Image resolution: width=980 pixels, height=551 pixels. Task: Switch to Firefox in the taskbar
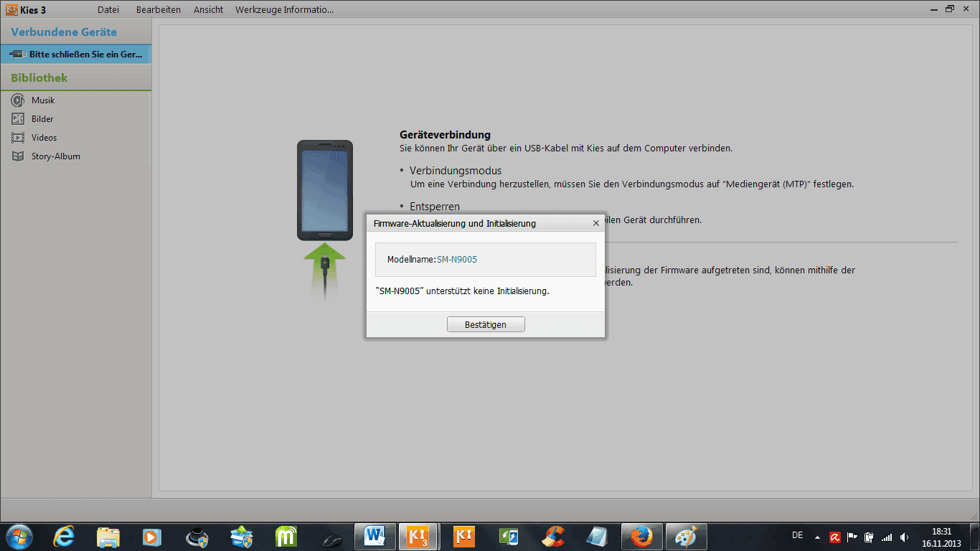tap(642, 537)
